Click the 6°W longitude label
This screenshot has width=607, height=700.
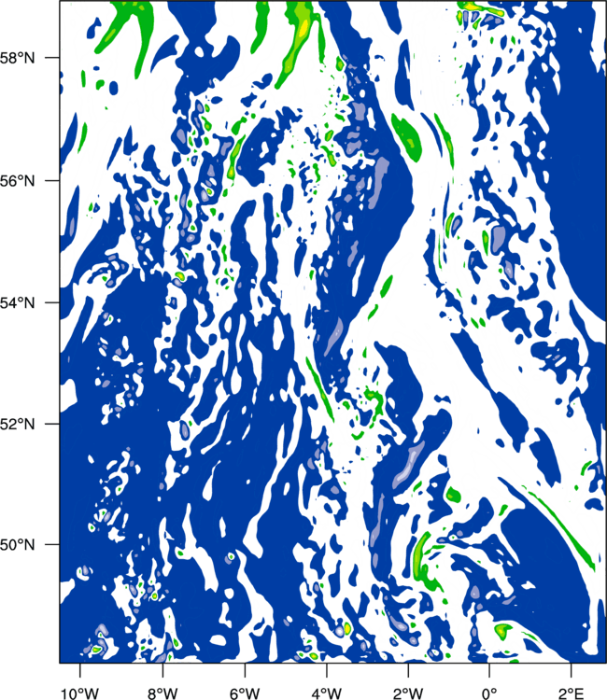click(245, 693)
